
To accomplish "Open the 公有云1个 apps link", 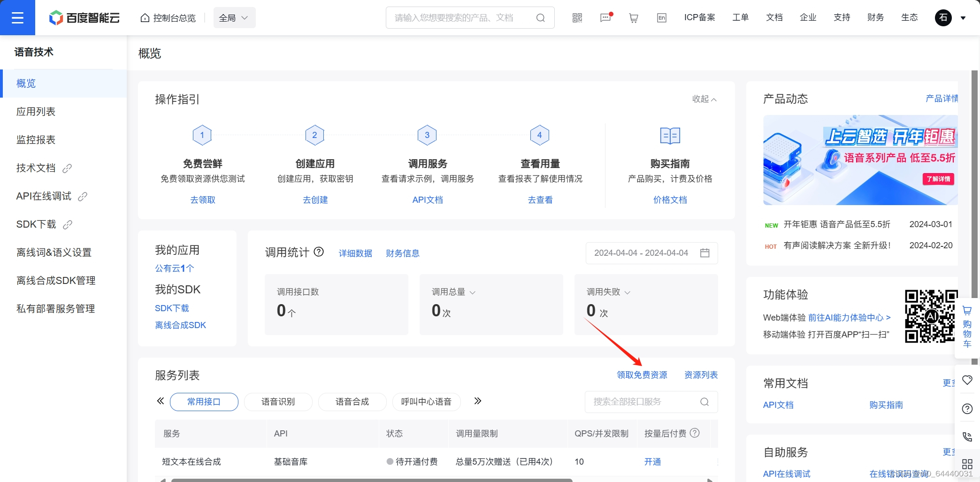I will [175, 268].
